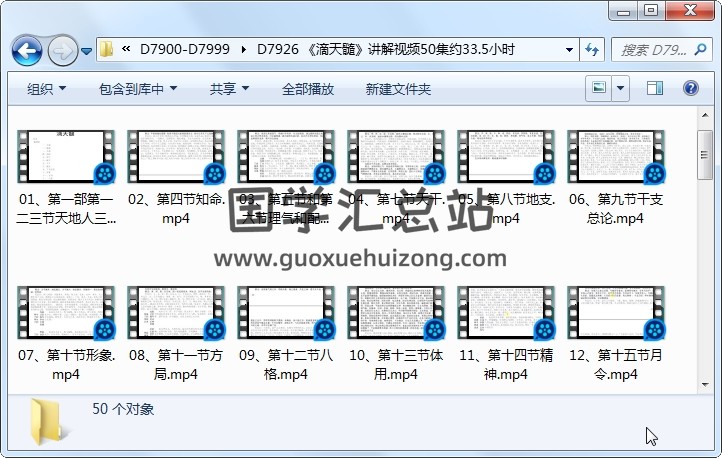Click the 全部播放 button
Screen dimensions: 722x459
(x=308, y=88)
